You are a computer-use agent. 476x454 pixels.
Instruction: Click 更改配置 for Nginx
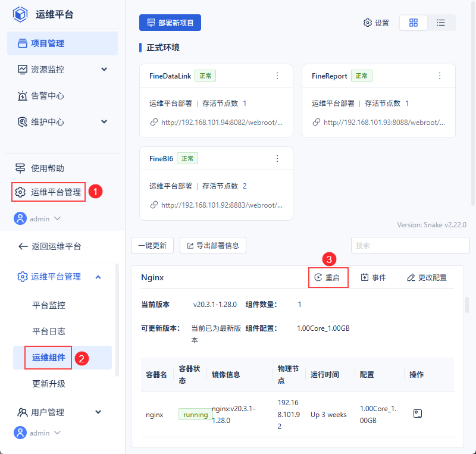tap(427, 277)
